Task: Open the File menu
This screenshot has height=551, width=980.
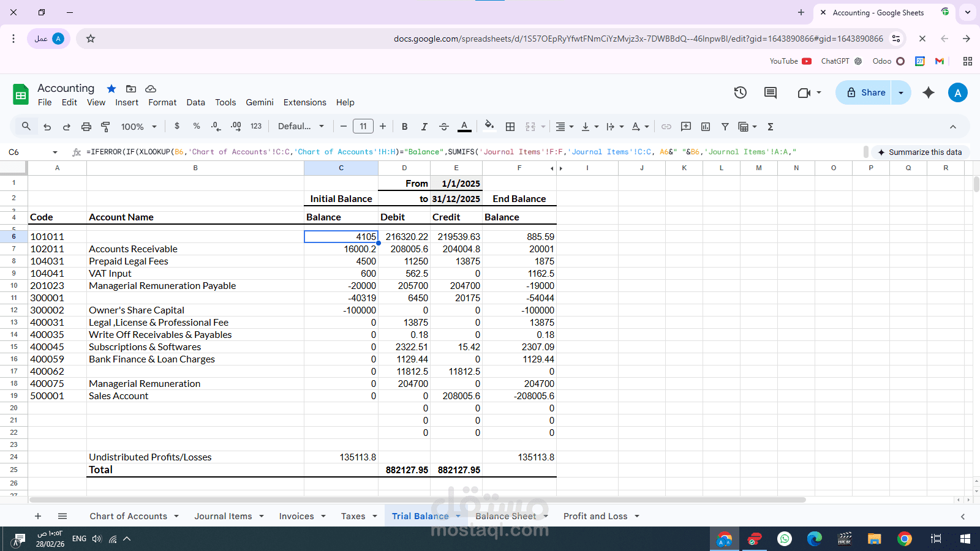Action: click(45, 102)
